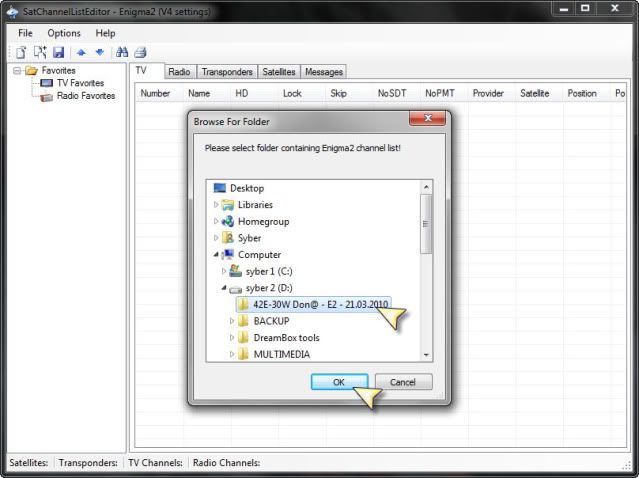This screenshot has height=478, width=639.
Task: Click the Syber user folder icon
Action: 228,238
